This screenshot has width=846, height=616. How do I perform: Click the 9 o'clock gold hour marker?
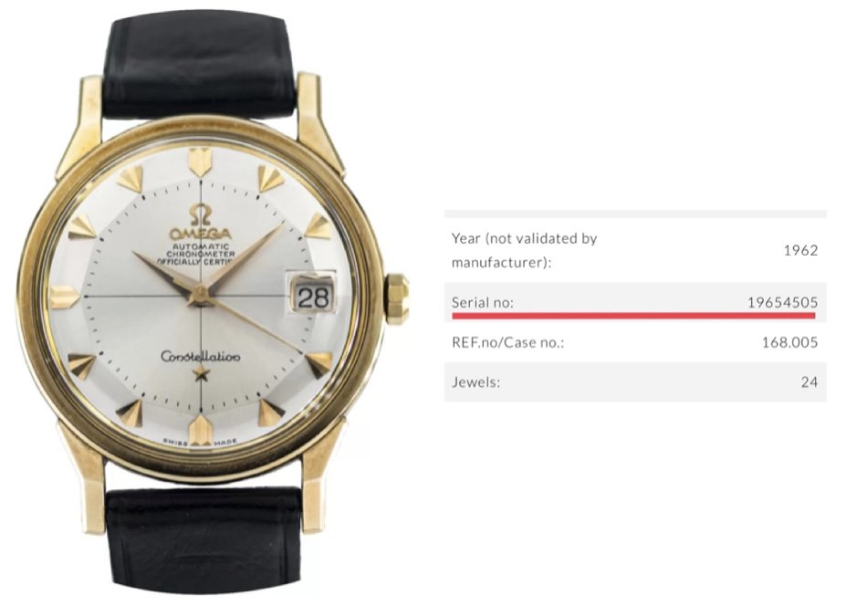tap(66, 296)
